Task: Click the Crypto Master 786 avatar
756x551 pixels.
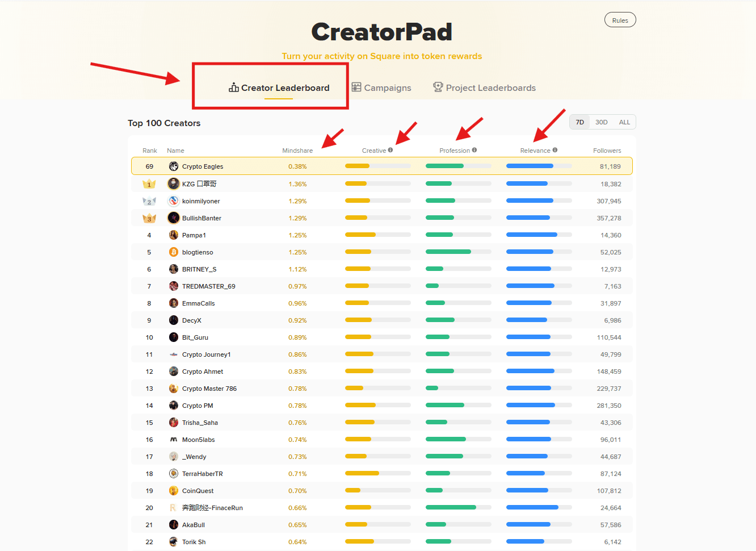Action: [x=174, y=389]
